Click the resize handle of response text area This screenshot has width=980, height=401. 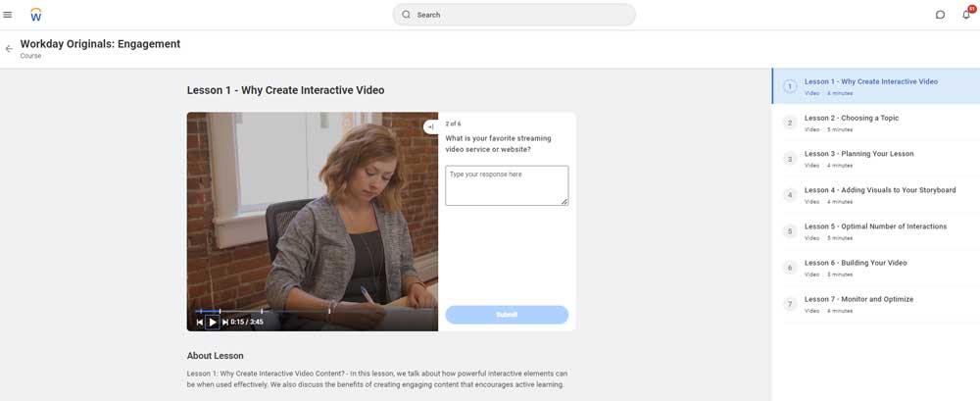[564, 201]
